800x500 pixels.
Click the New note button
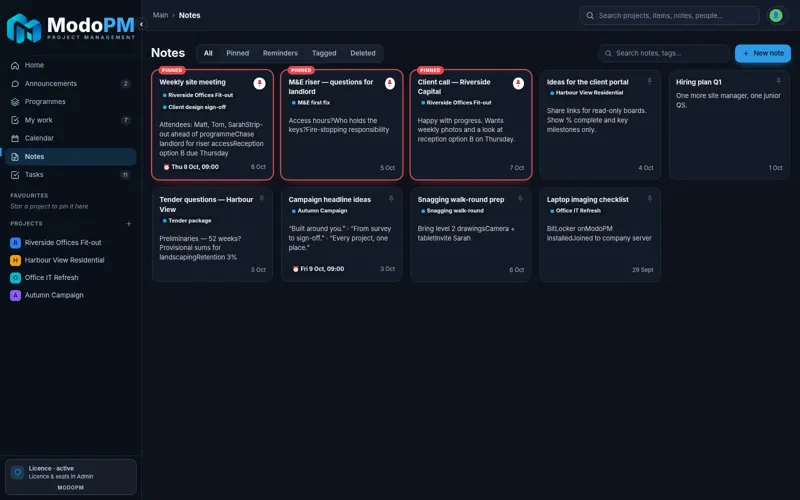click(763, 53)
